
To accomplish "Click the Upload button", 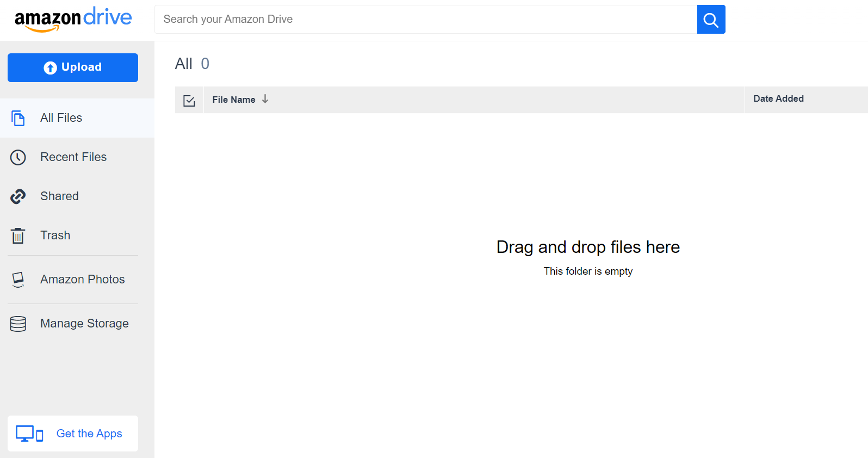I will coord(73,67).
